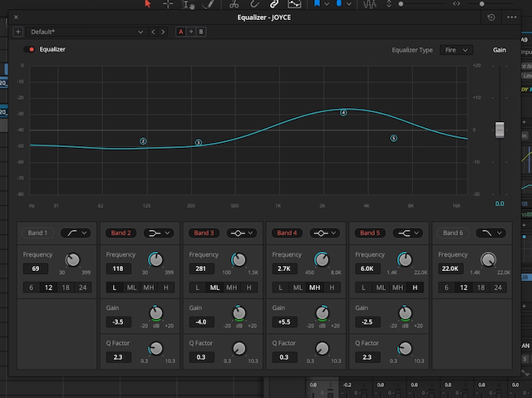Click Band 6 Frequency knob

[x=488, y=260]
